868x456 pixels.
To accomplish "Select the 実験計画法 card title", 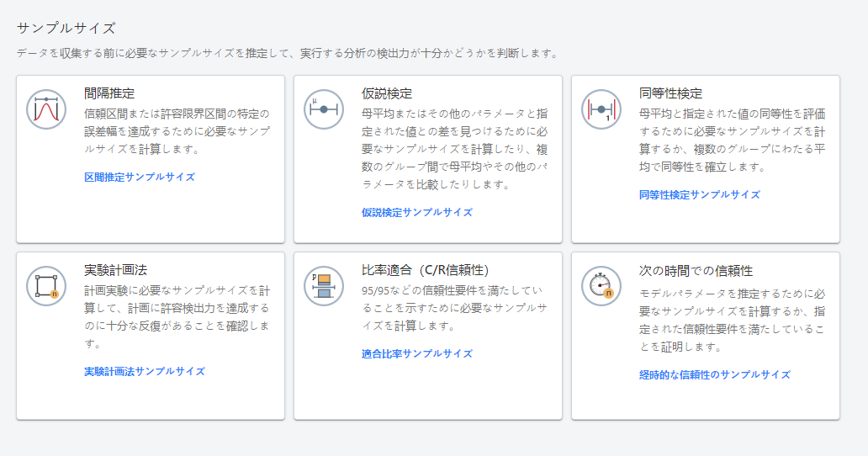I will click(x=115, y=270).
